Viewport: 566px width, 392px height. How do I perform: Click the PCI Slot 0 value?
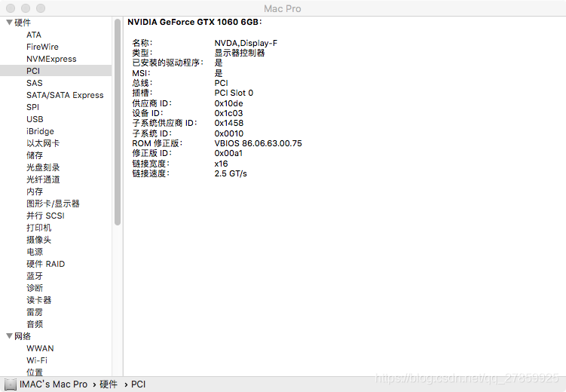click(x=234, y=93)
